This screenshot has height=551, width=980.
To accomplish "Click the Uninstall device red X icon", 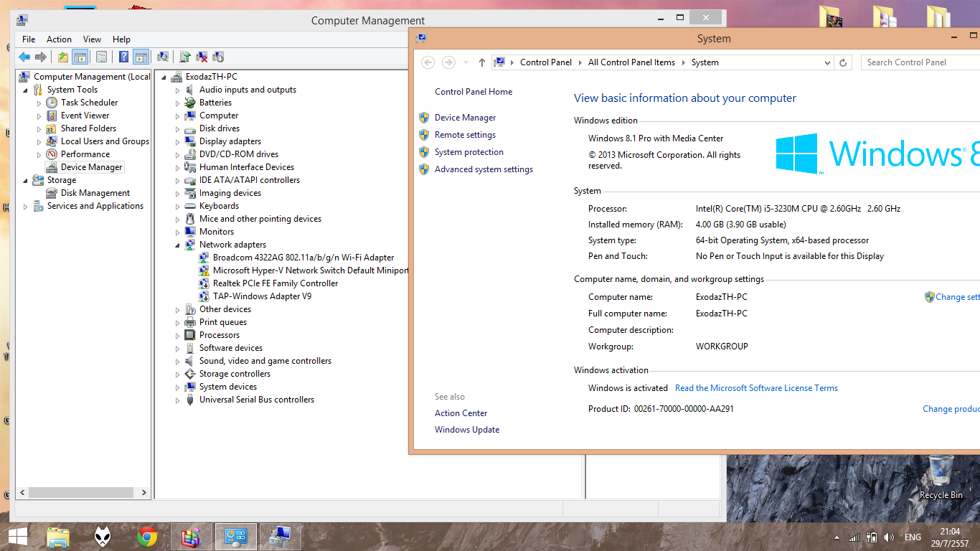I will click(202, 57).
